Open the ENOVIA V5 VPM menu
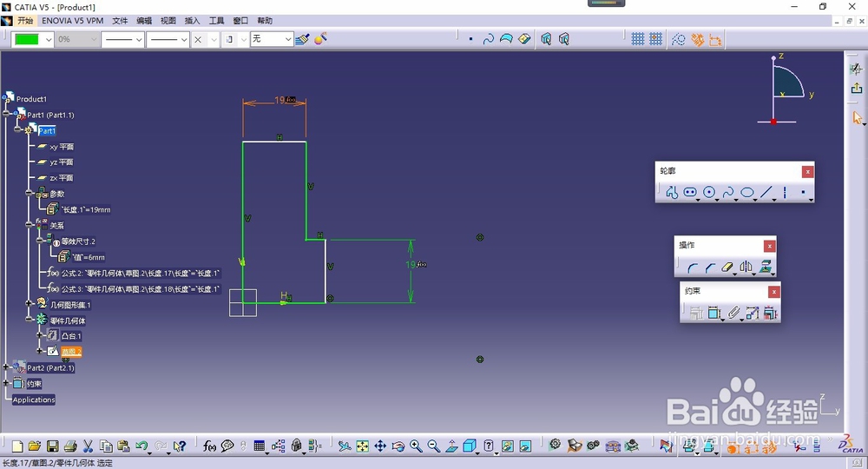This screenshot has height=469, width=868. click(x=73, y=21)
